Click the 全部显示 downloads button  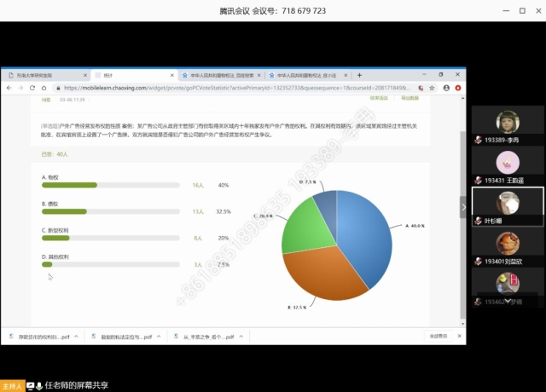pos(436,336)
